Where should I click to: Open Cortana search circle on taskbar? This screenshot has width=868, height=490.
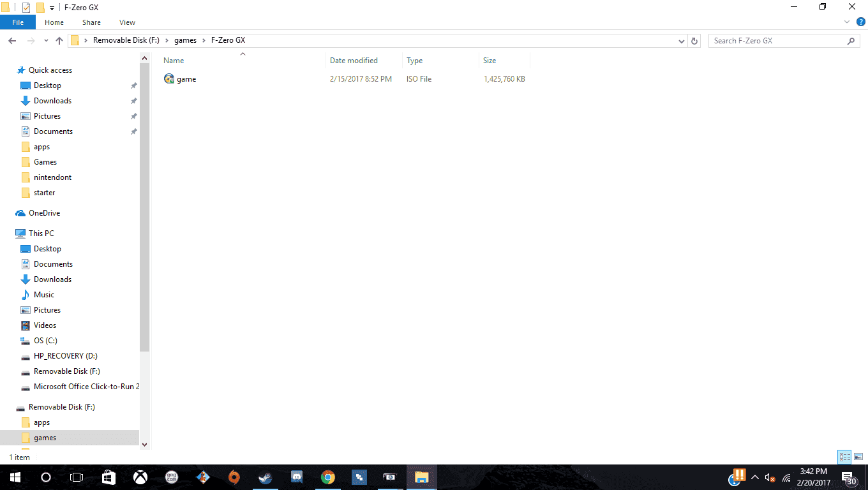pos(45,477)
